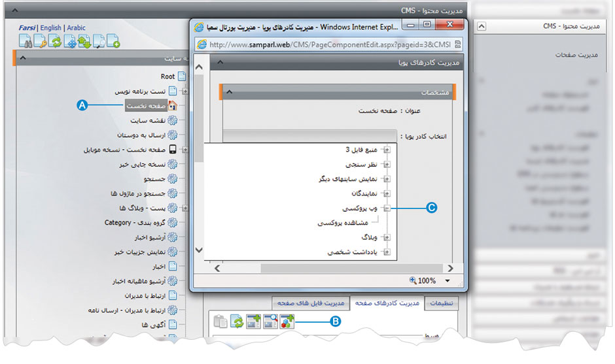Click the add dynamic box icon marked B
Screen dimensions: 615x364
click(287, 322)
